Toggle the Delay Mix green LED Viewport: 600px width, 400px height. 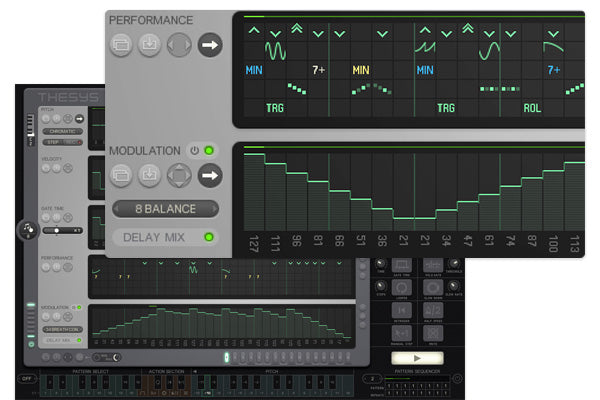pyautogui.click(x=209, y=237)
